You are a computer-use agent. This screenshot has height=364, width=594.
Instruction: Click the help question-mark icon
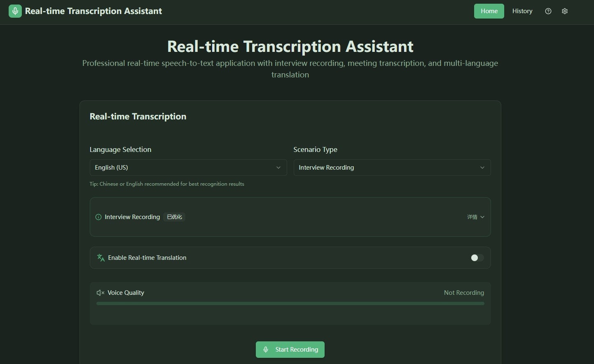click(548, 11)
